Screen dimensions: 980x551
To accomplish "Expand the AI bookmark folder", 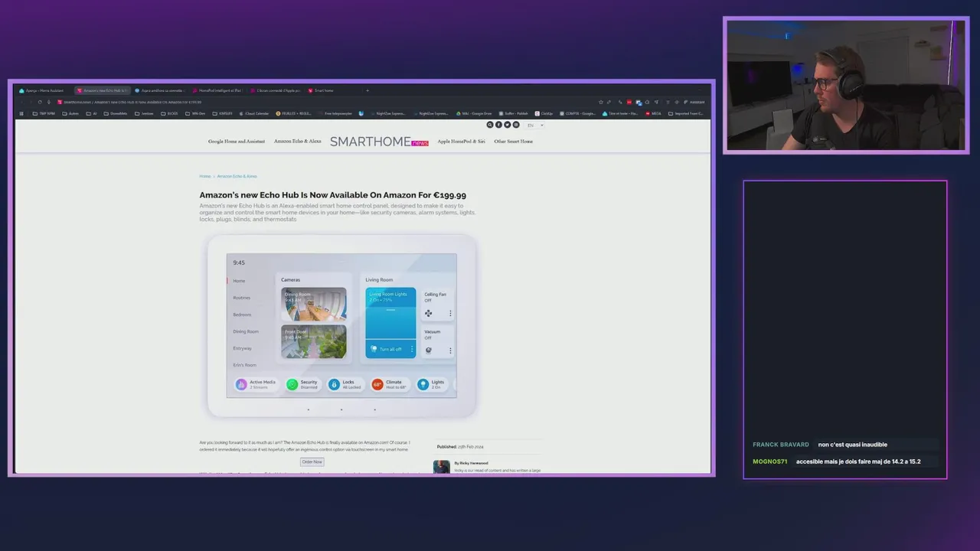I will tap(91, 113).
